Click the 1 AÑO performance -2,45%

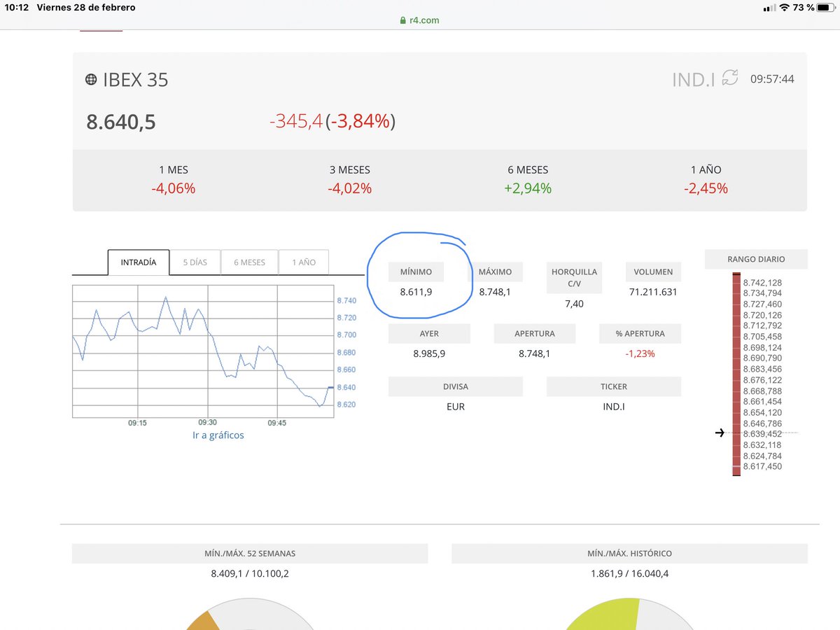tap(706, 188)
